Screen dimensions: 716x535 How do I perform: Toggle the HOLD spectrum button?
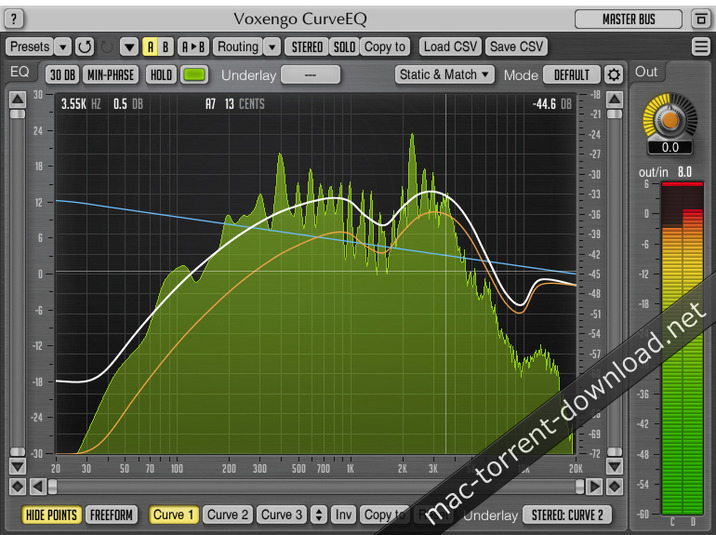click(x=161, y=74)
